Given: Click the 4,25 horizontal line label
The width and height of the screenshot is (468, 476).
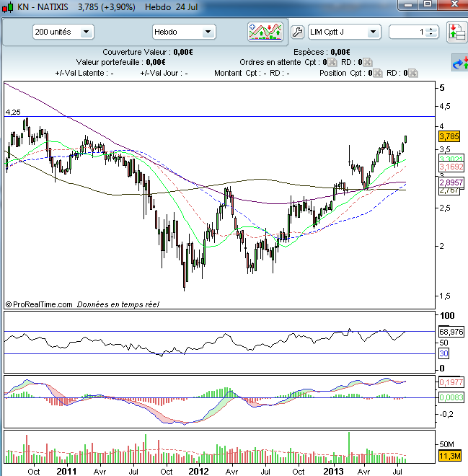Looking at the screenshot, I should point(13,113).
